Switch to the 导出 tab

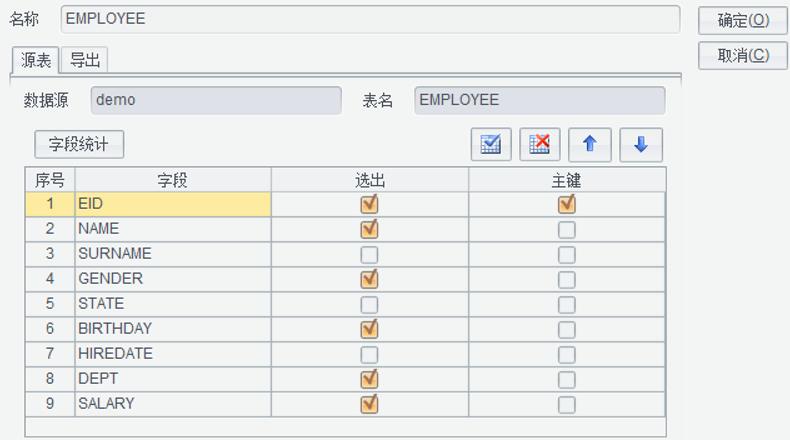point(85,60)
